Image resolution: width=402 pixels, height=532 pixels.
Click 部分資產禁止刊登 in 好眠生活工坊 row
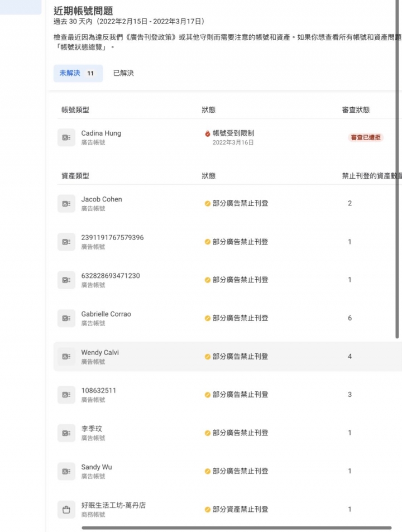pyautogui.click(x=240, y=510)
